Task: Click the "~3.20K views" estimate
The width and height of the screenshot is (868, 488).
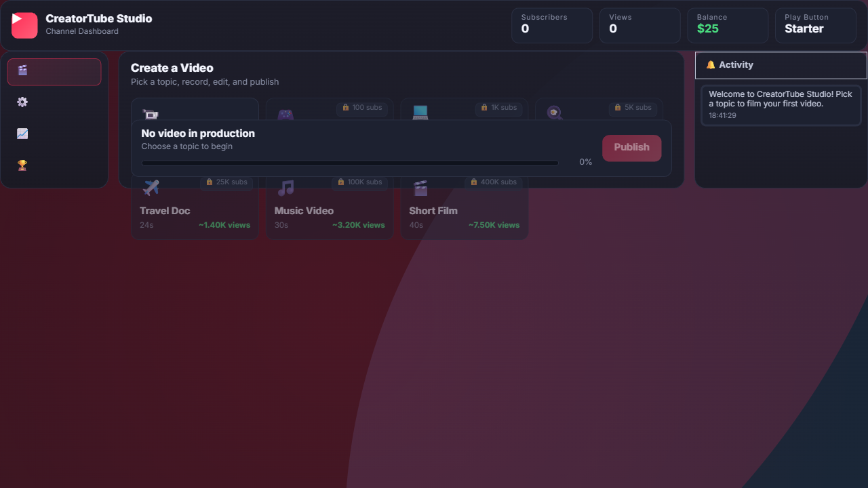Action: pos(359,225)
